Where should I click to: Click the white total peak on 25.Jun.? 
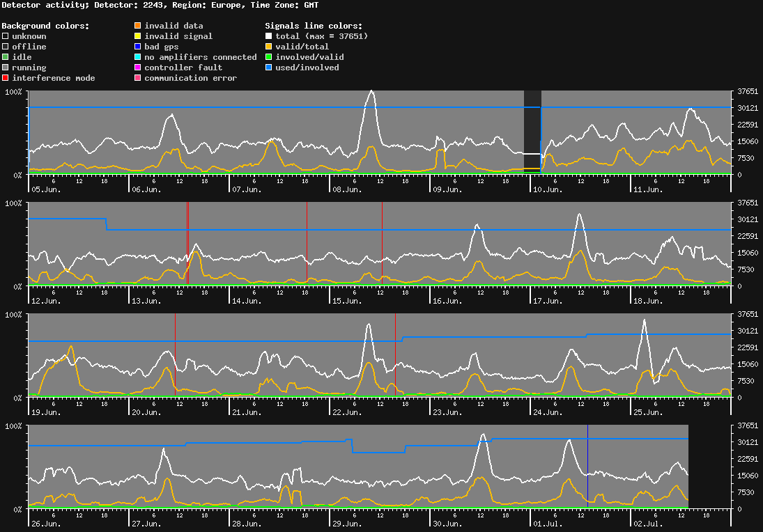[645, 320]
